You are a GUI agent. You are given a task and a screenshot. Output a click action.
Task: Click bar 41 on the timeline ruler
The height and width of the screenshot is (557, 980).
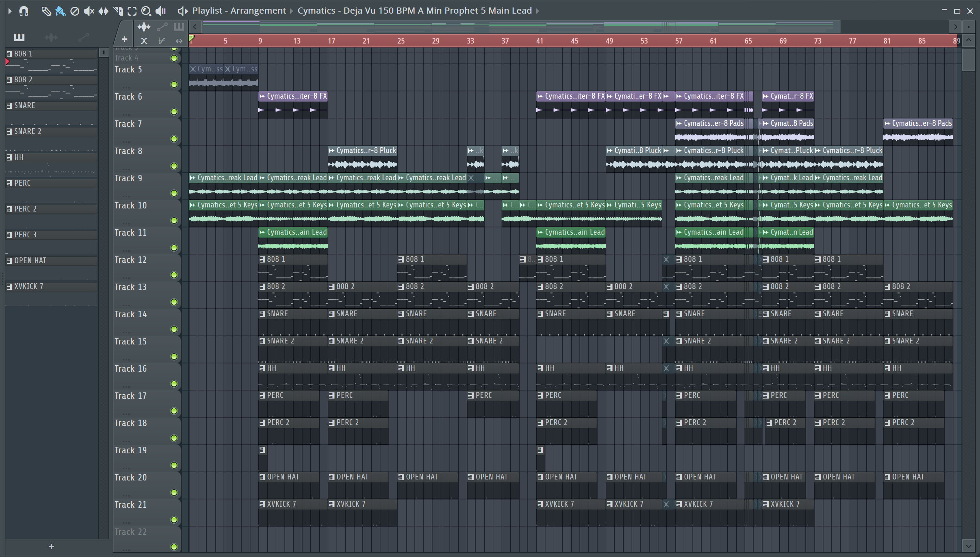click(539, 41)
